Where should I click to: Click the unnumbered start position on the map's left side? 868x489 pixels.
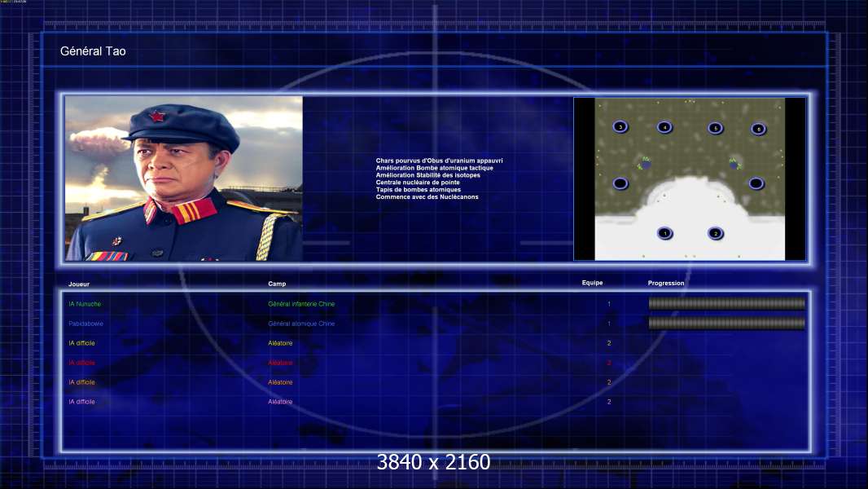(620, 183)
